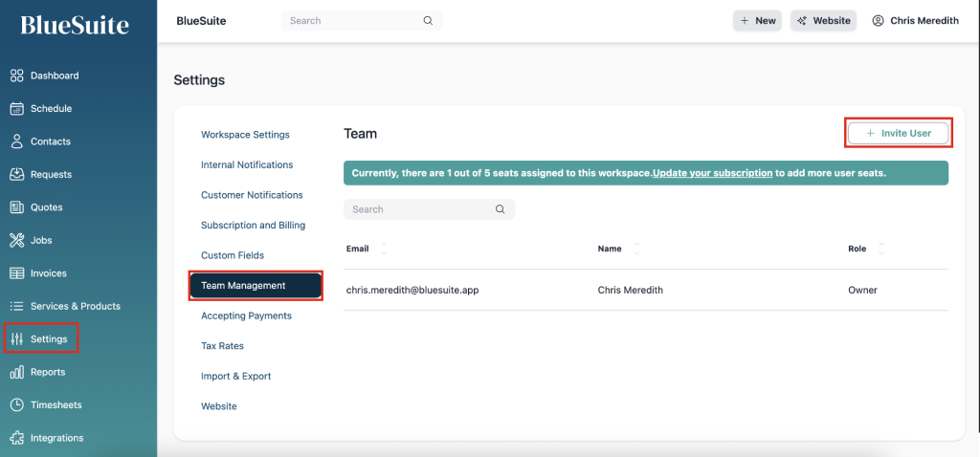This screenshot has height=457, width=980.
Task: Open the Website settings tab
Action: (219, 406)
